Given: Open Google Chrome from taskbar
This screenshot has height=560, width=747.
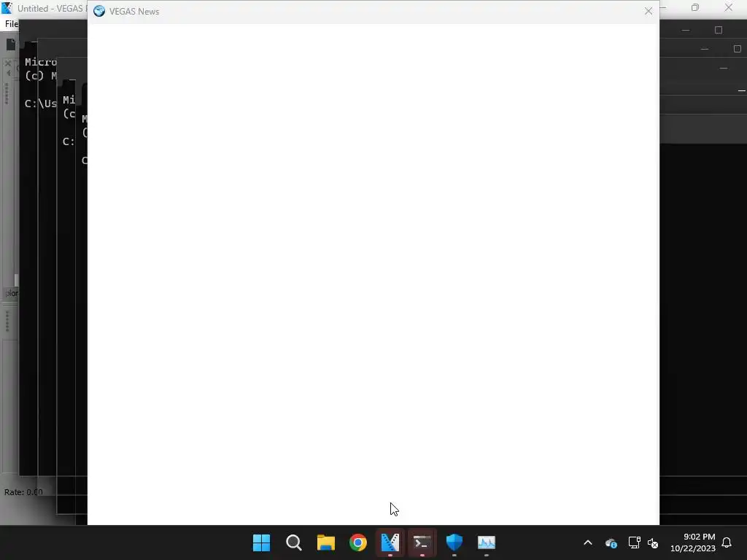Looking at the screenshot, I should (x=357, y=542).
